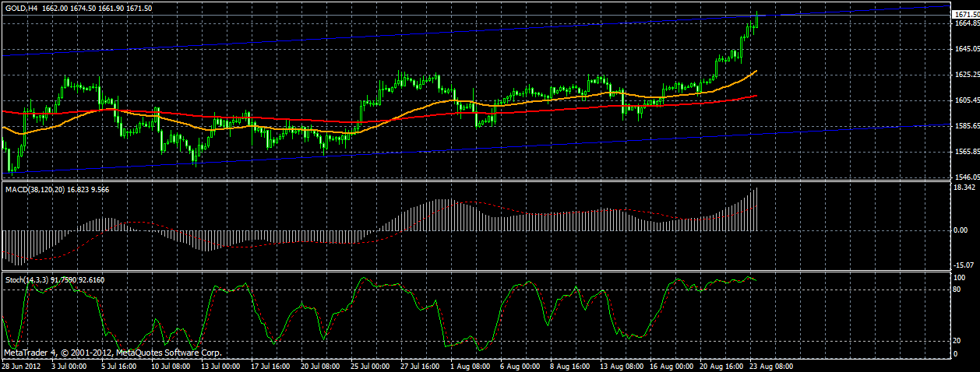
Task: Click the 20 Aug 16:00 time label
Action: 721,364
